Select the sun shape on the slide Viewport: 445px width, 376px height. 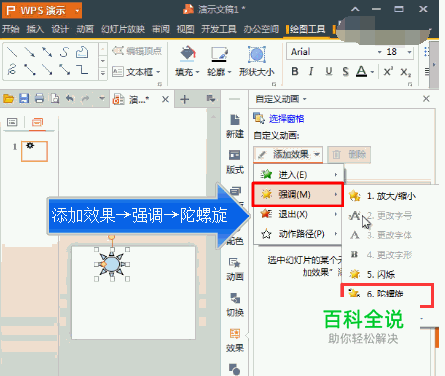point(112,264)
